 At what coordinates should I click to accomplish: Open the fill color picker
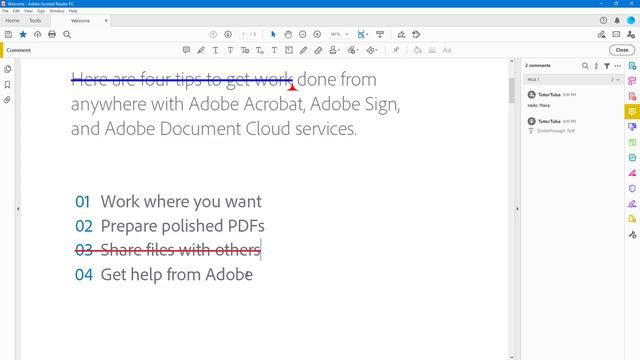(x=417, y=50)
